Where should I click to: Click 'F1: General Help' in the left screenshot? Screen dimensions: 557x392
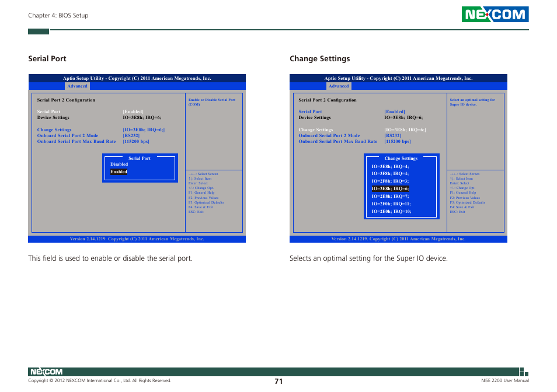coord(201,192)
